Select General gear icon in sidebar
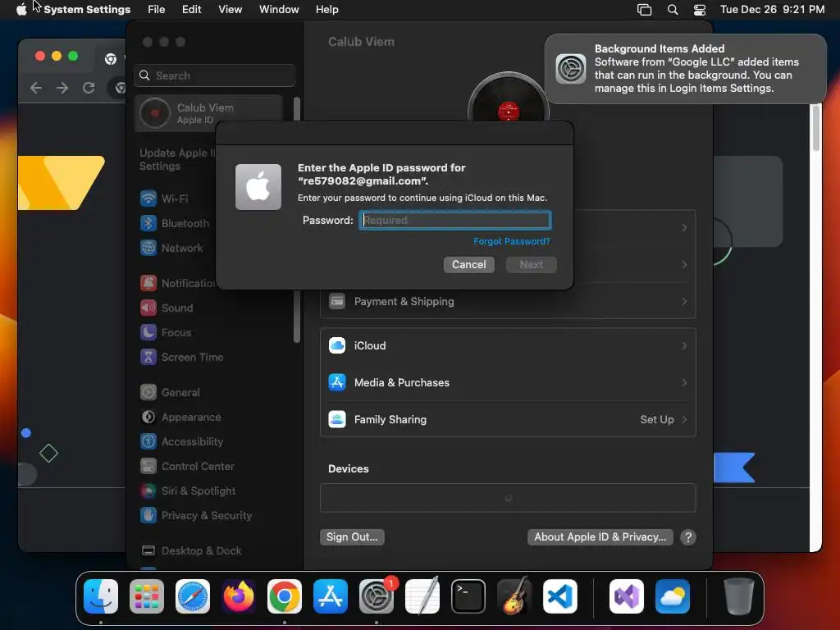 [148, 392]
